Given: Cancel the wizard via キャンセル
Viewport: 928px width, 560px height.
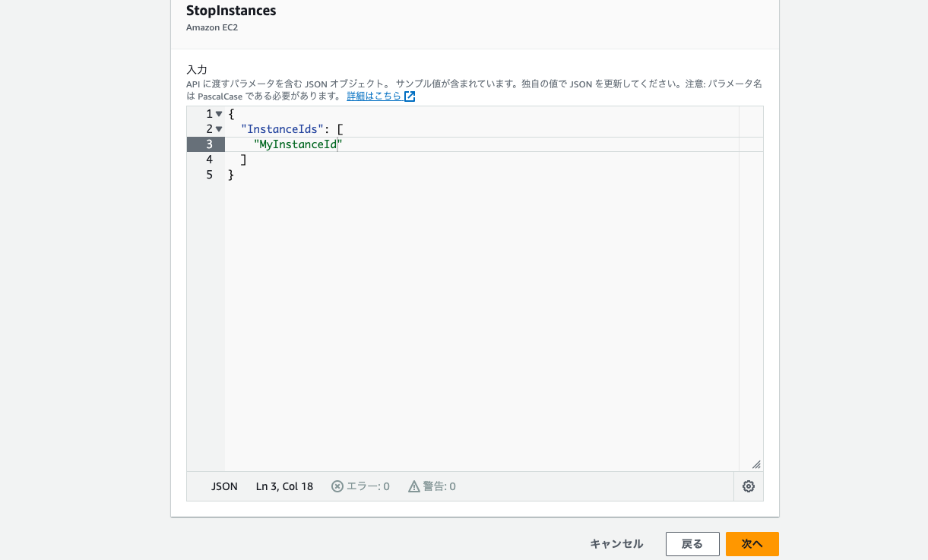Looking at the screenshot, I should click(x=617, y=543).
